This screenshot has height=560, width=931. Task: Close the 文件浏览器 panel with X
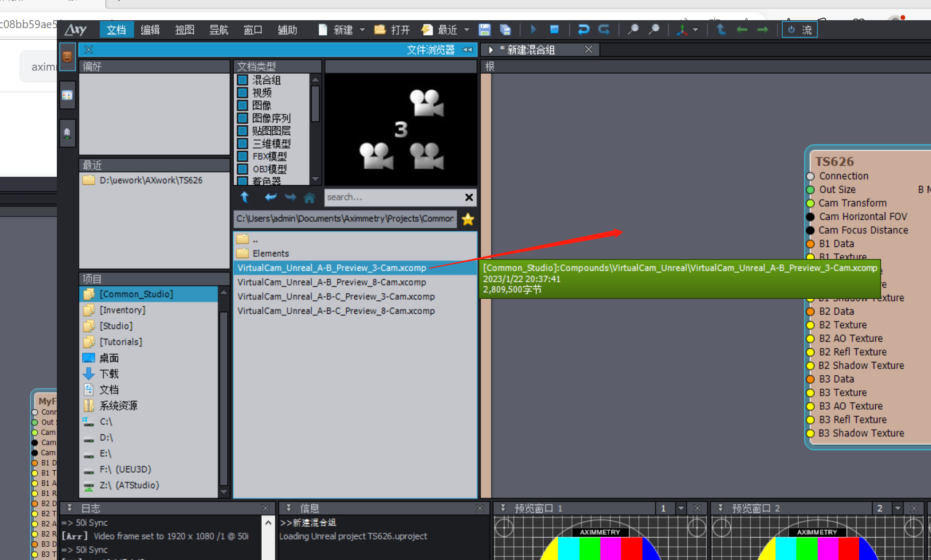click(x=89, y=49)
